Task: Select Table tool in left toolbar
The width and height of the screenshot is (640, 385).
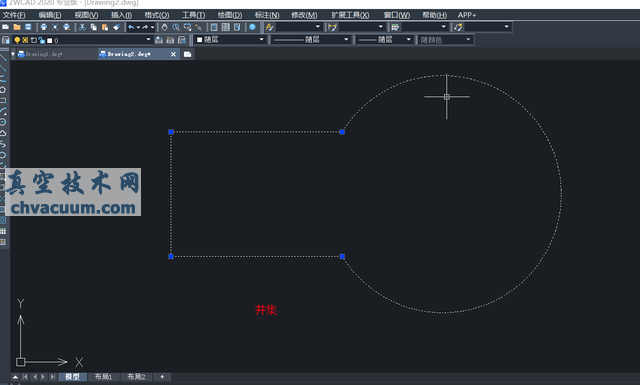Action: [x=3, y=231]
